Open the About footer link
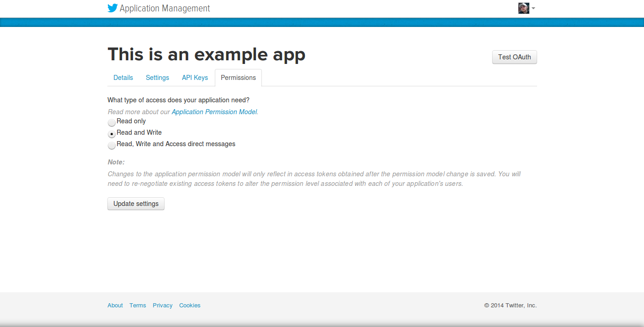 [x=115, y=306]
